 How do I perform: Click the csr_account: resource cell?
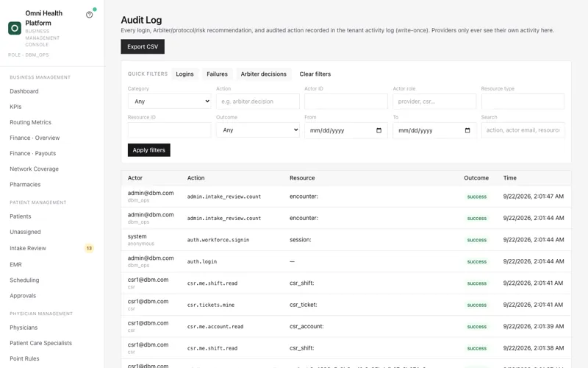pos(306,327)
